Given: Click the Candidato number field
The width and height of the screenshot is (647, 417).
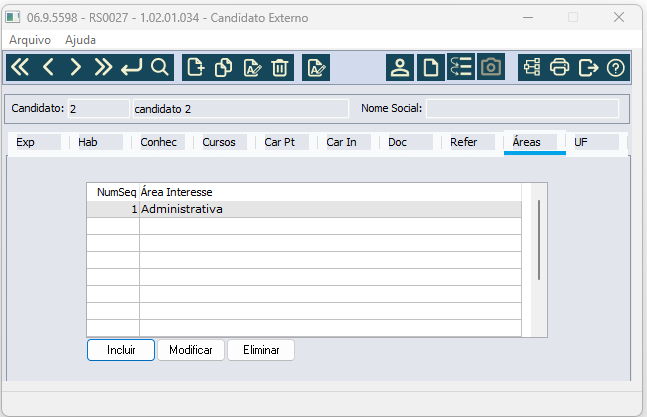Looking at the screenshot, I should click(99, 109).
